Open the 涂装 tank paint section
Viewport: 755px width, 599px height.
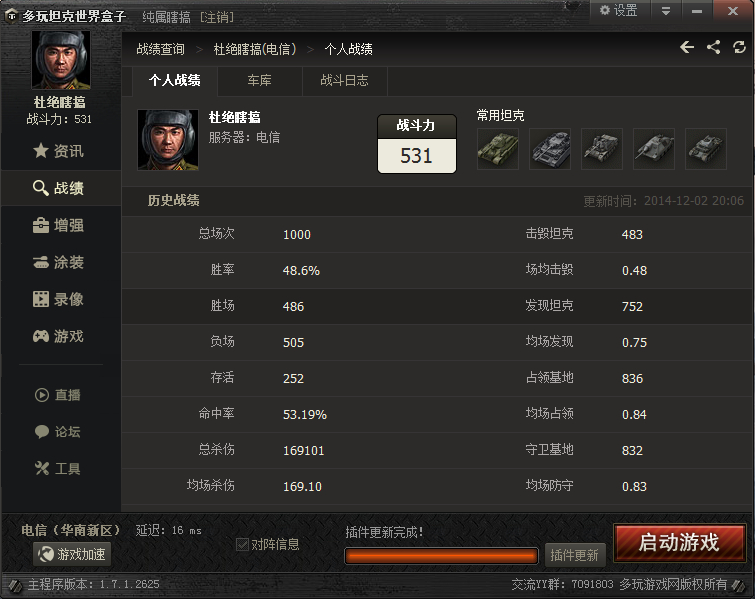pyautogui.click(x=59, y=262)
